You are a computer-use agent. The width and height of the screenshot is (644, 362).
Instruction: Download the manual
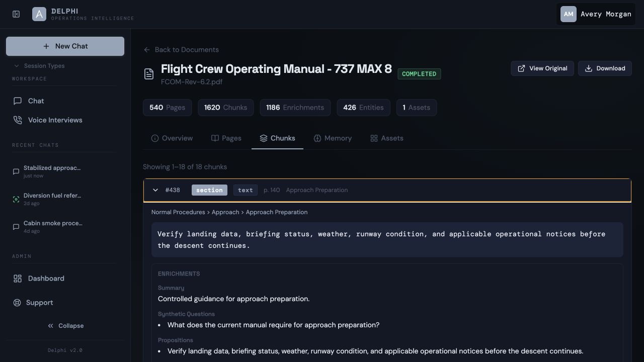tap(605, 68)
